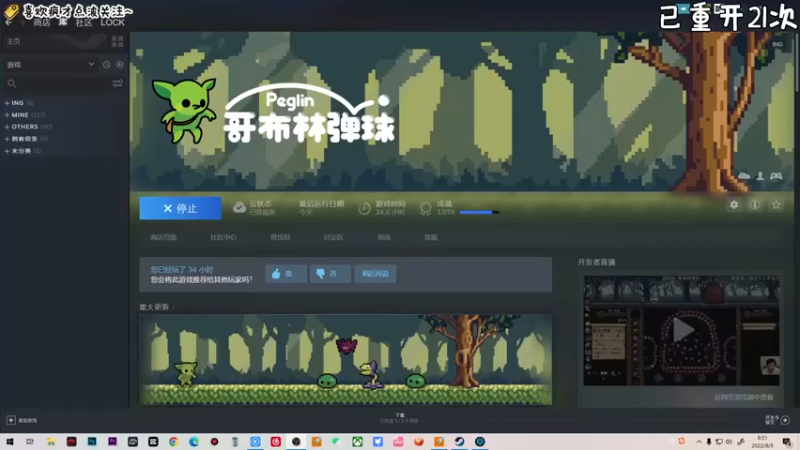Open Photoshop from taskbar

click(x=92, y=442)
